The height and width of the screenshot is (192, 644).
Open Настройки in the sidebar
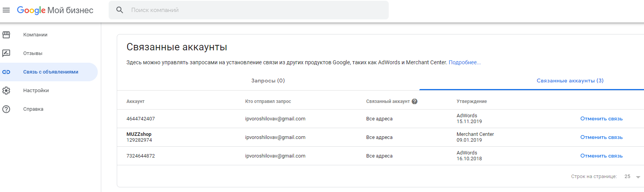[36, 91]
